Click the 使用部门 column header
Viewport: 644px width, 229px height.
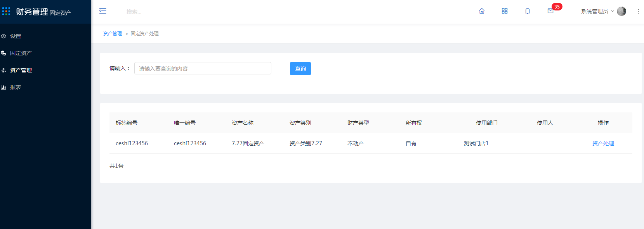click(x=487, y=123)
